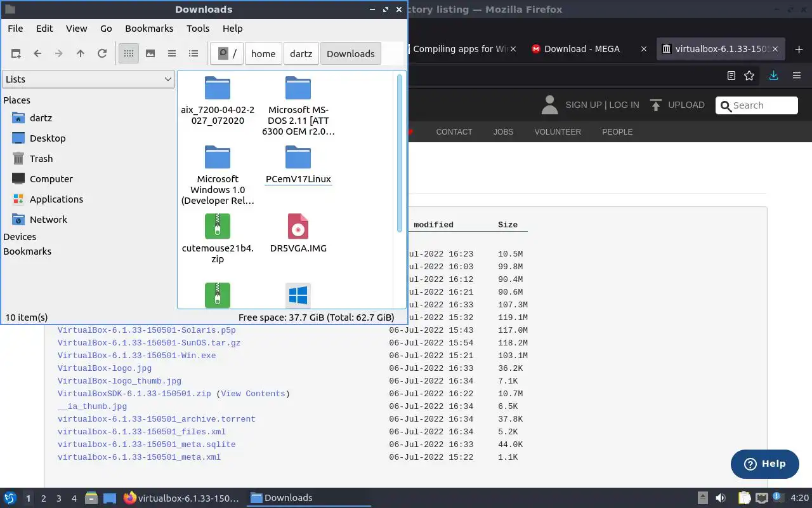812x508 pixels.
Task: Switch to compact list view
Action: [172, 54]
